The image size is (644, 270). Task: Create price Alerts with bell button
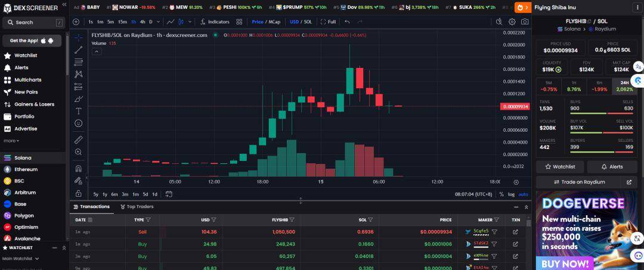612,167
